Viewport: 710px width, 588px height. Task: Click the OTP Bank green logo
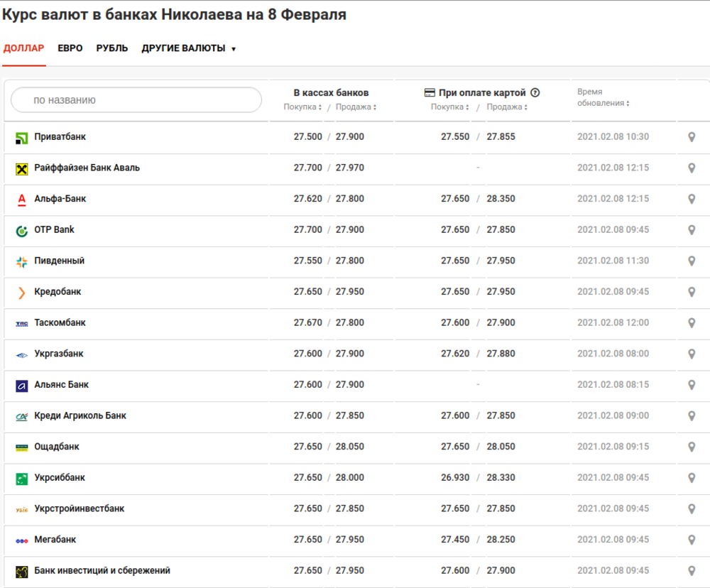pyautogui.click(x=22, y=231)
